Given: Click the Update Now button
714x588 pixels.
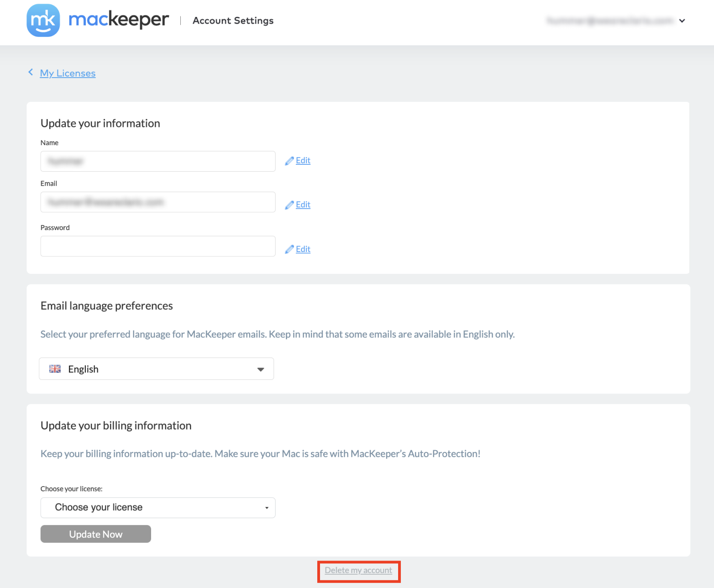Looking at the screenshot, I should [96, 534].
